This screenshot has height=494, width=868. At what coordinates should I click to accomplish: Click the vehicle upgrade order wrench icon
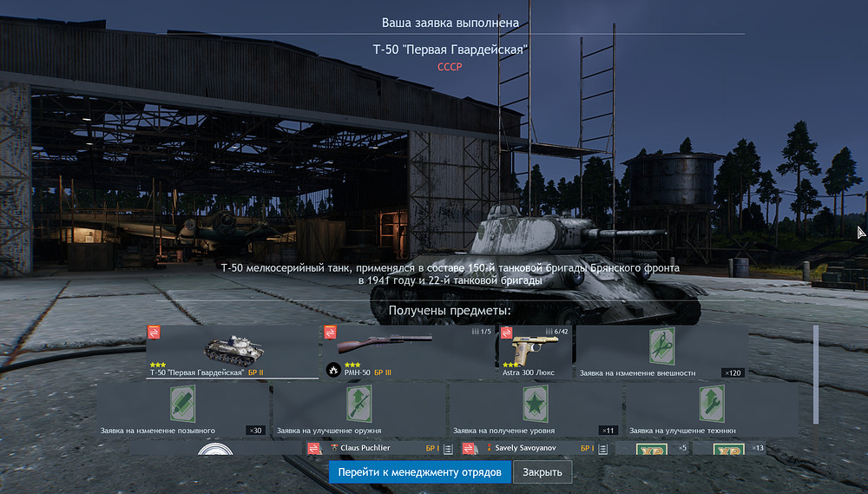(x=712, y=404)
